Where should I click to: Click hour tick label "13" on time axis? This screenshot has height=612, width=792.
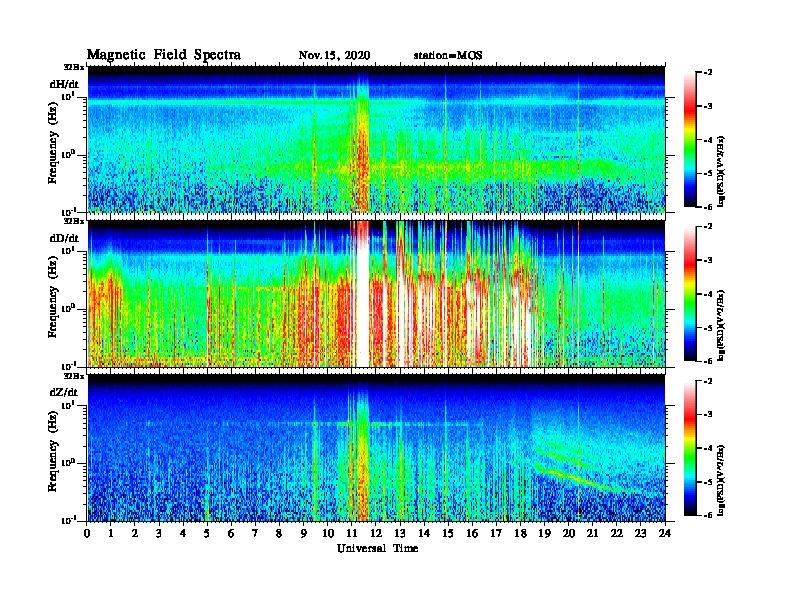point(400,533)
